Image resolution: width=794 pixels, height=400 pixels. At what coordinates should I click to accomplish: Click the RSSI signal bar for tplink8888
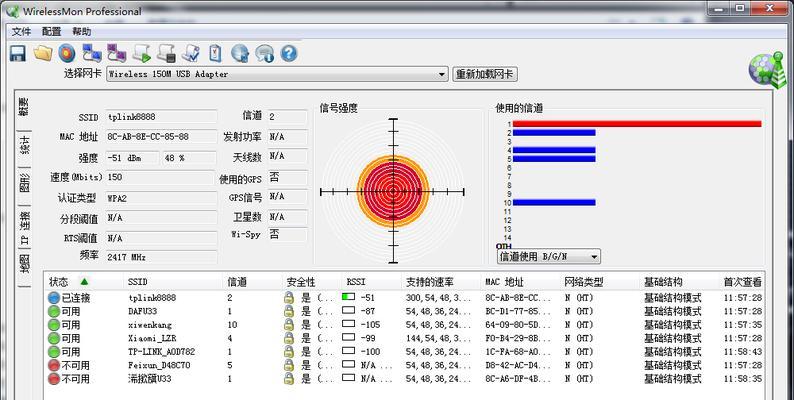[x=348, y=297]
